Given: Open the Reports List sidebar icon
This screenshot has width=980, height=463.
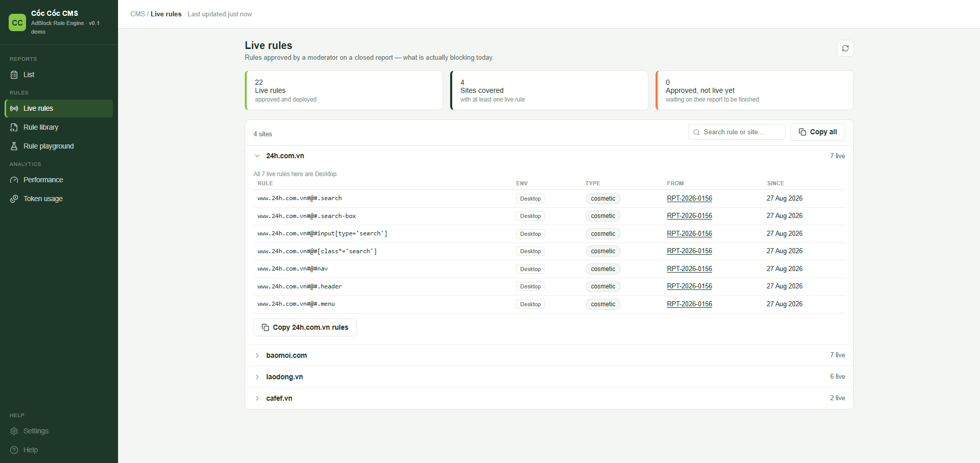Looking at the screenshot, I should pyautogui.click(x=14, y=75).
